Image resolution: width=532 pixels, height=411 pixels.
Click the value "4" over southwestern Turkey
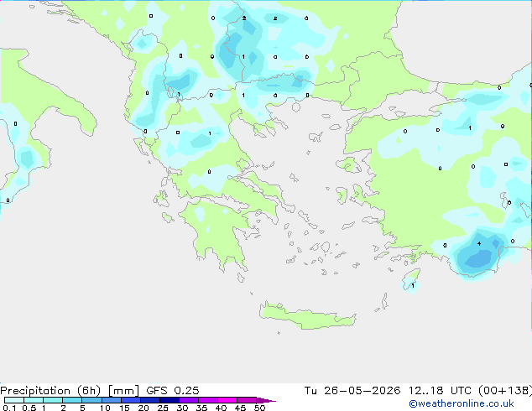point(479,243)
